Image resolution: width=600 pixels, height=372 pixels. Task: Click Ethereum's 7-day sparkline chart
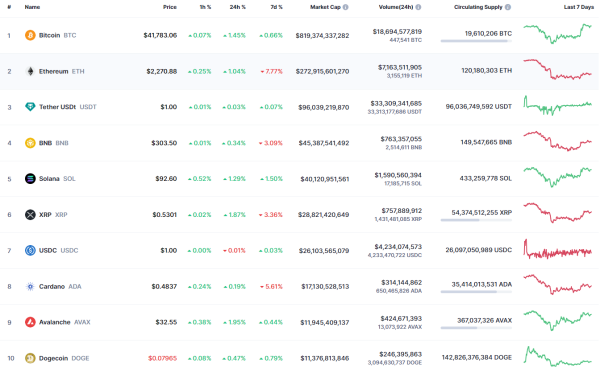[x=558, y=69]
